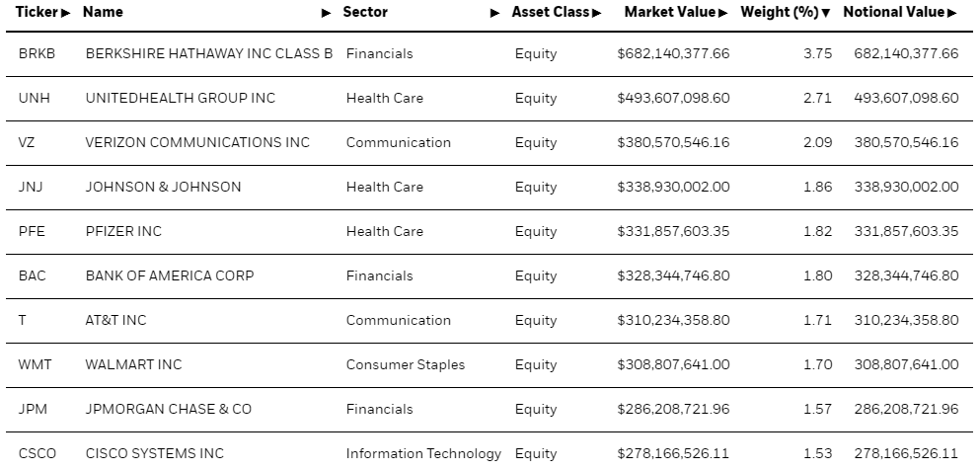Screen dimensions: 980x470
Task: Click the Weight (%) column header
Action: click(x=780, y=12)
